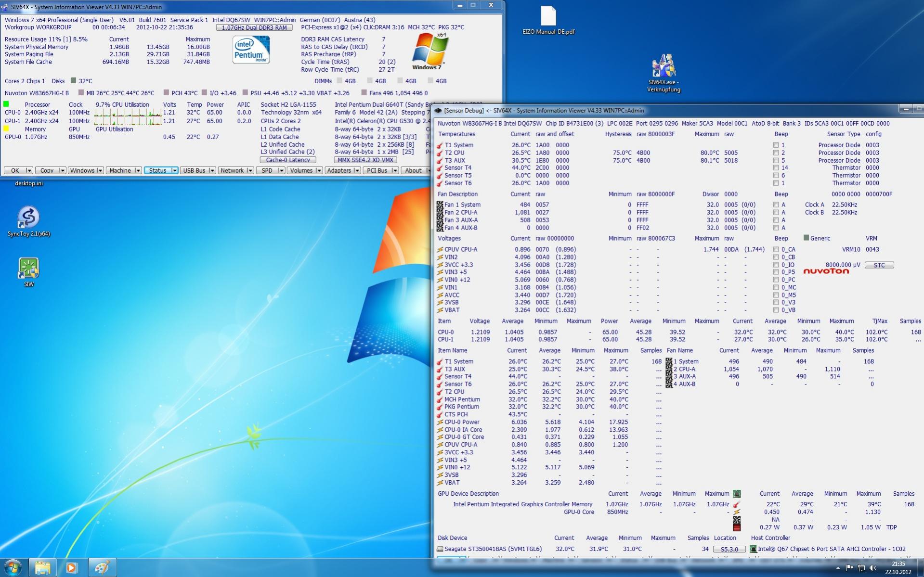Click the red power icon beside 0.27 W

click(736, 527)
